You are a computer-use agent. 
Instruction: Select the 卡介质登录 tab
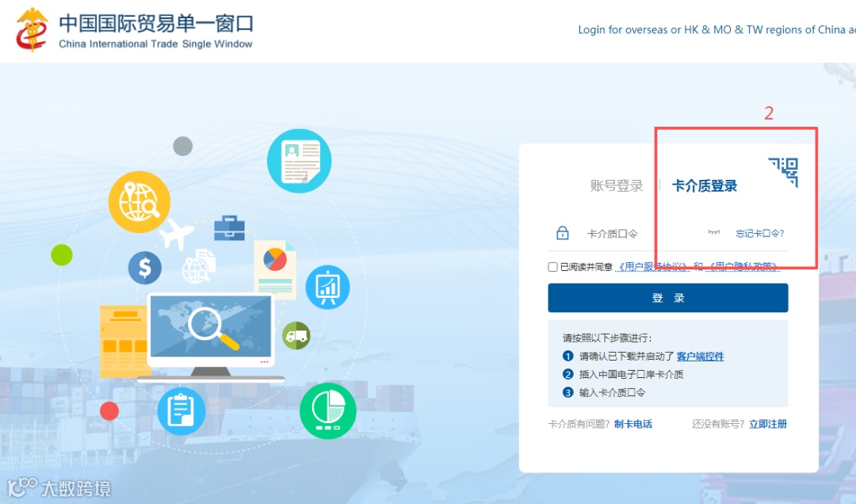click(705, 185)
